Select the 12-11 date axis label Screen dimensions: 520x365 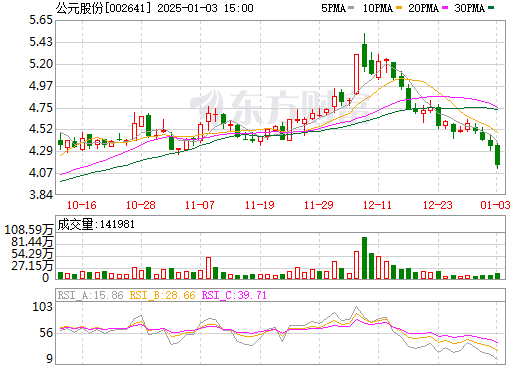tap(377, 205)
